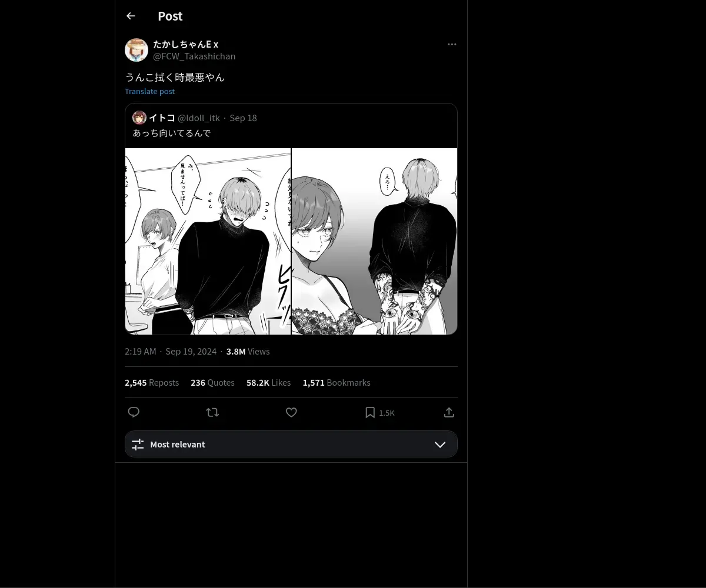
Task: Click the share upload icon
Action: coord(449,412)
